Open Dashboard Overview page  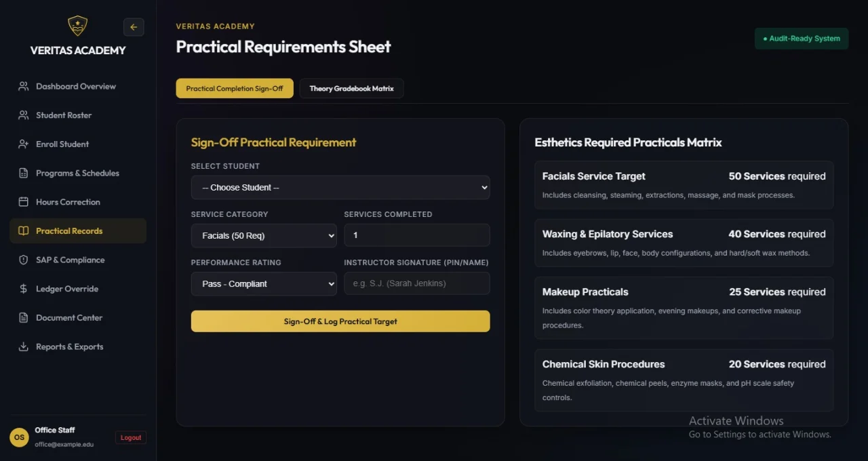pos(78,86)
